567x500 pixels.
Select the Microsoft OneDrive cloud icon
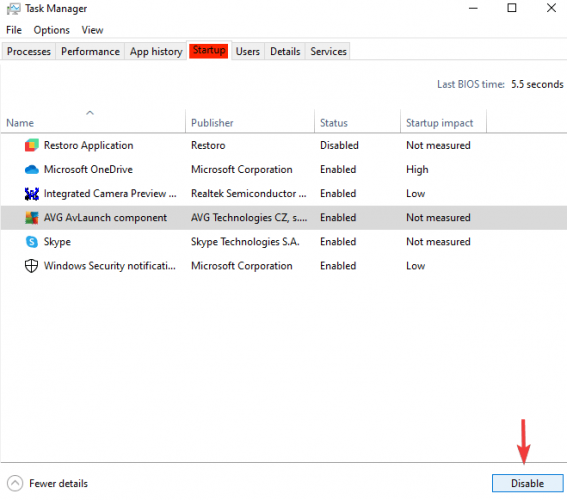(31, 169)
